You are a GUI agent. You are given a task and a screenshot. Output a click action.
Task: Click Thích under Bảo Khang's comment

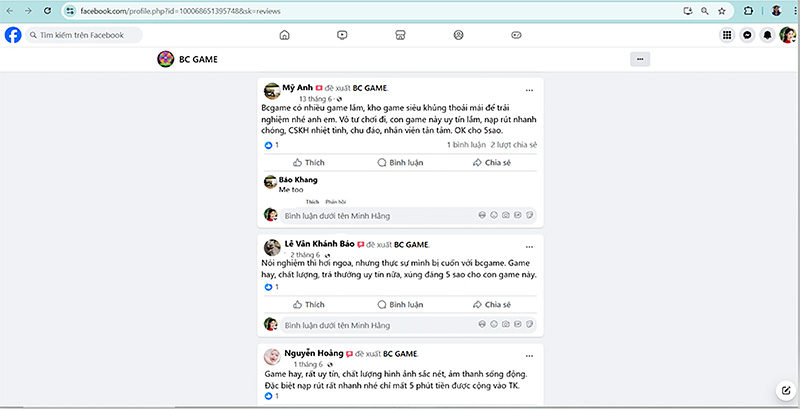pos(312,202)
